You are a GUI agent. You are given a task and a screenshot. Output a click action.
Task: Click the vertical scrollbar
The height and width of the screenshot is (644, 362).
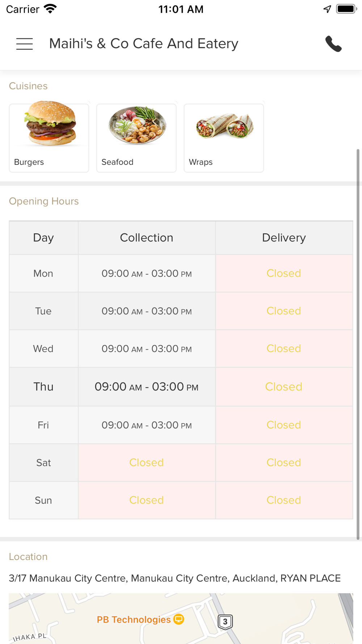coord(358,344)
